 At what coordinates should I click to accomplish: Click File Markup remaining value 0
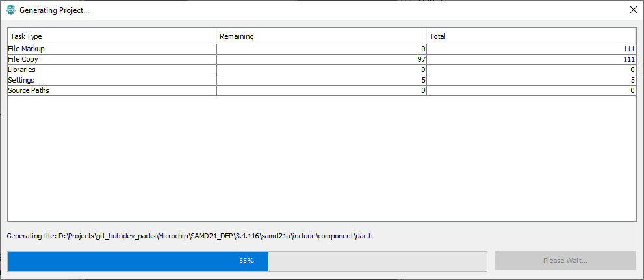[424, 49]
